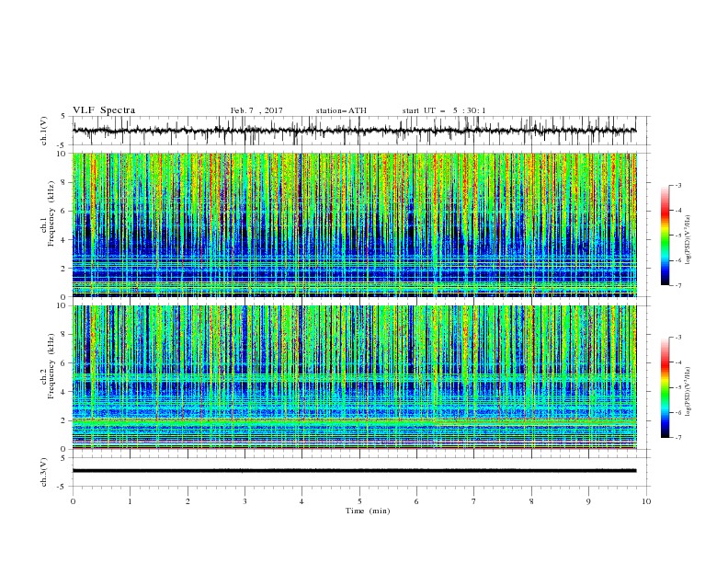Select the 'Time (min)' x-axis label

[x=368, y=511]
